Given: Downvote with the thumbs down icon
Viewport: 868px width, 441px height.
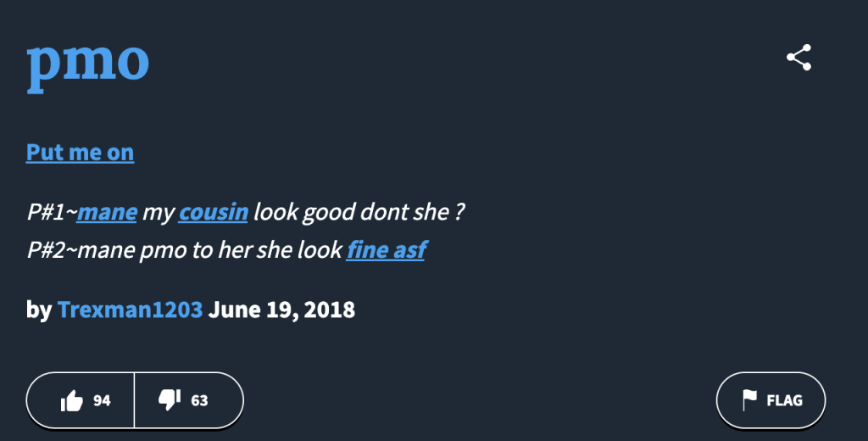Looking at the screenshot, I should click(170, 399).
